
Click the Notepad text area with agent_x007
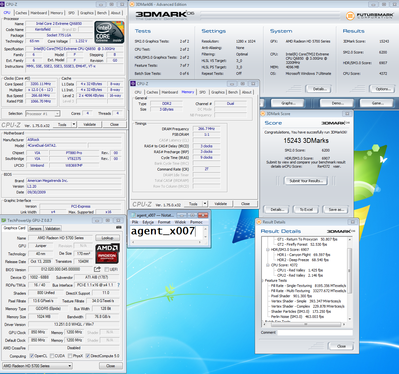click(x=166, y=234)
